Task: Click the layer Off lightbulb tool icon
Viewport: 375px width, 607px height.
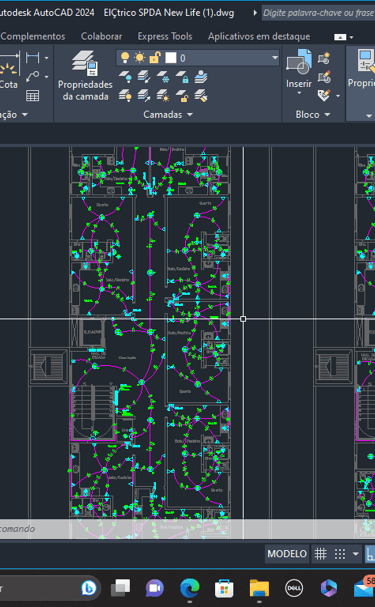Action: [x=125, y=77]
